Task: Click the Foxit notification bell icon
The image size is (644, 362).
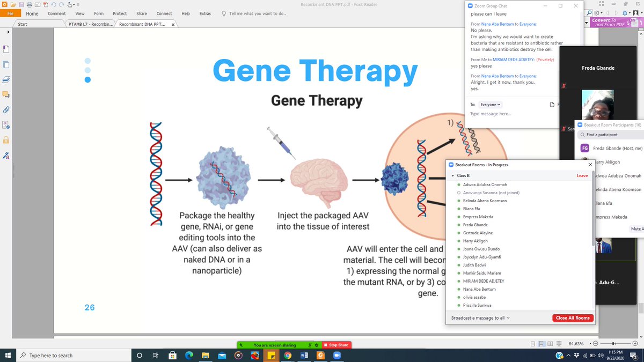Action: [x=625, y=13]
